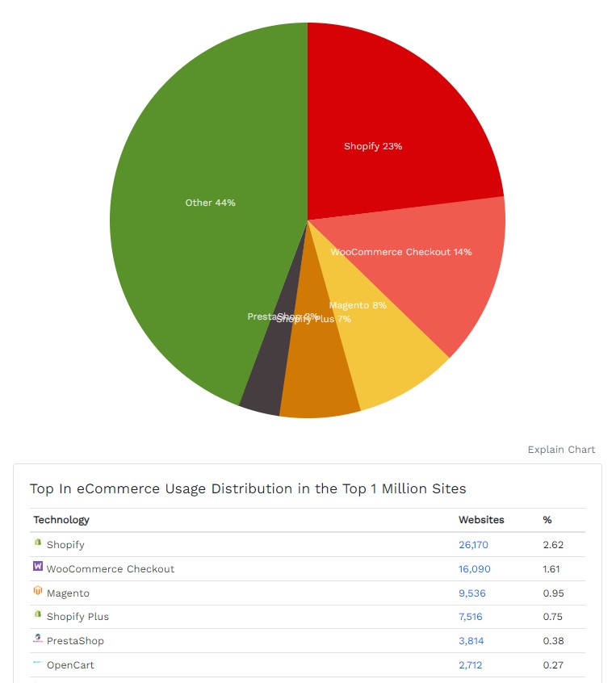Click the Technology column header

click(61, 520)
